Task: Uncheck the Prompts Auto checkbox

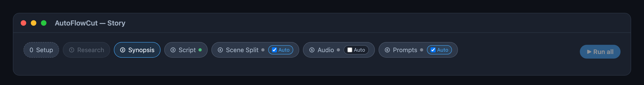Action: [x=433, y=50]
